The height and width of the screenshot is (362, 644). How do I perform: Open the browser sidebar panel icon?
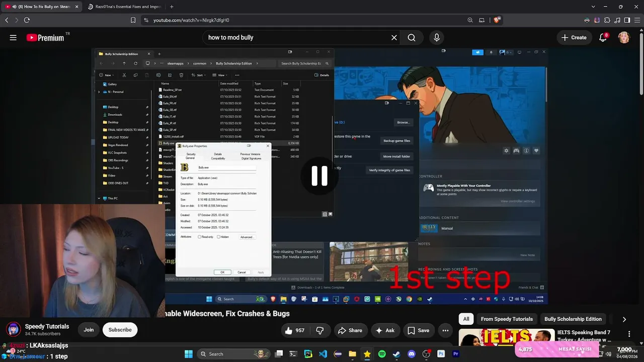[x=627, y=20]
